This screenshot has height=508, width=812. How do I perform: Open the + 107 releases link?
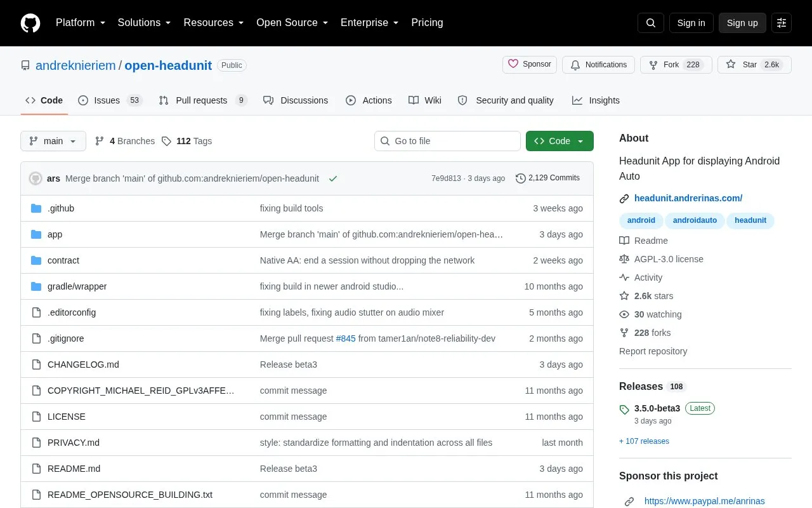[x=644, y=441]
